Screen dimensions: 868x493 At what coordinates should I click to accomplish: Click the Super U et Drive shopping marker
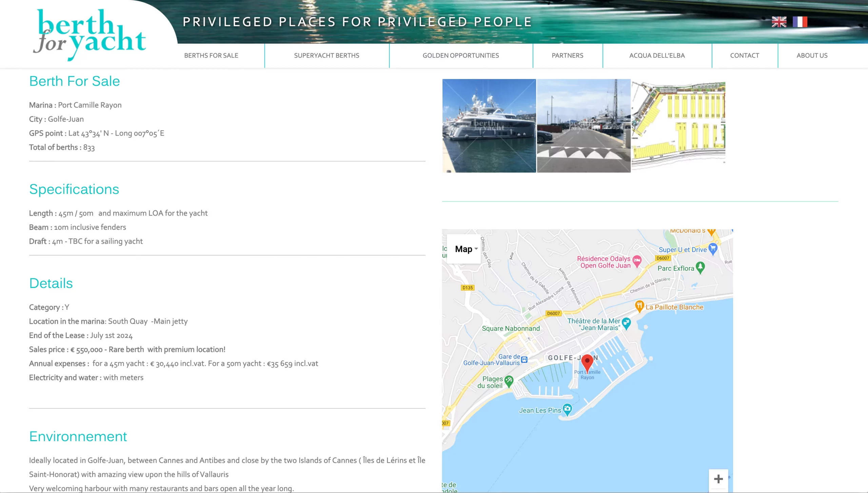713,249
